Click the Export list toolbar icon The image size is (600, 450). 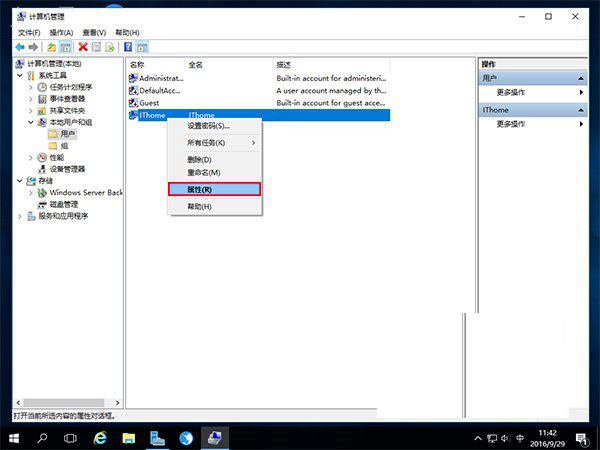pos(110,47)
